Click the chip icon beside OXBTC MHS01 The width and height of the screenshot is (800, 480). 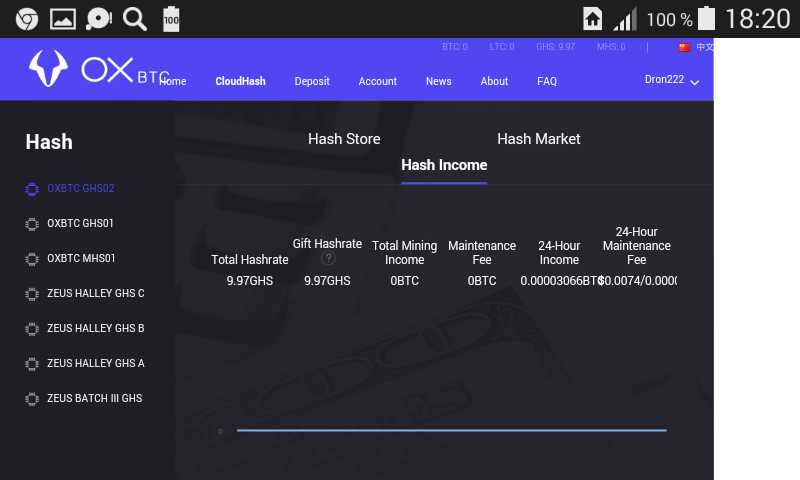point(32,258)
